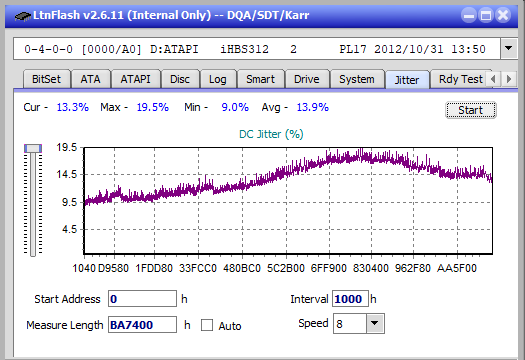This screenshot has height=360, width=525.
Task: Close the LtnFlash window
Action: tap(503, 15)
